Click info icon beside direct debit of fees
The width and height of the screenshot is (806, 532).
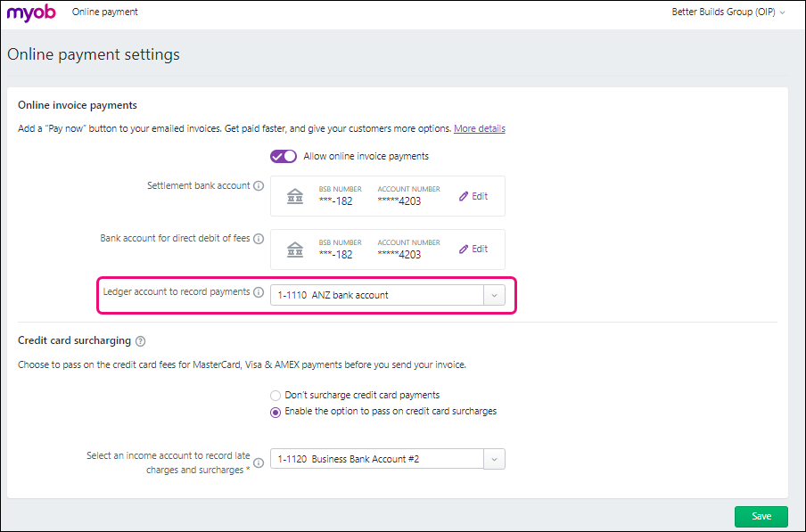[259, 239]
